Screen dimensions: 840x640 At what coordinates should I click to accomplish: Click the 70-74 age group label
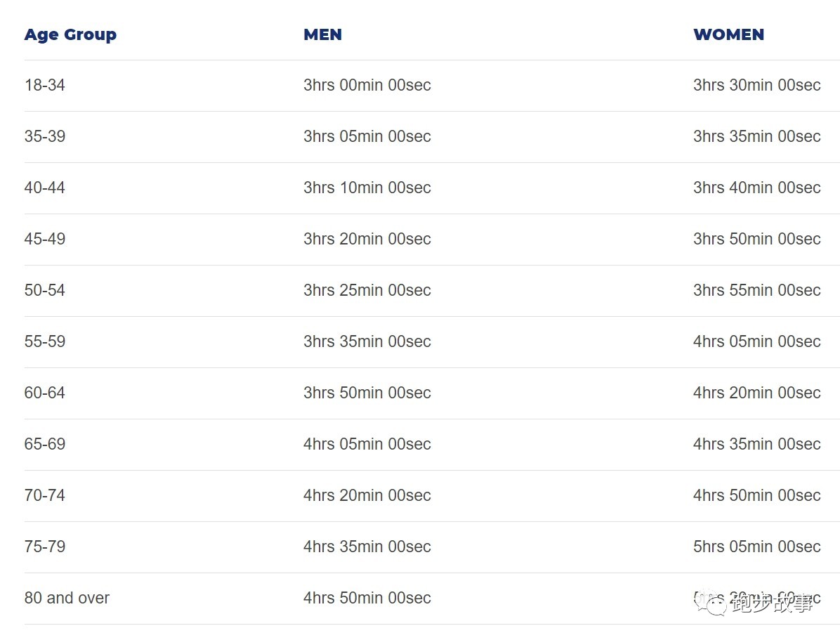coord(45,495)
